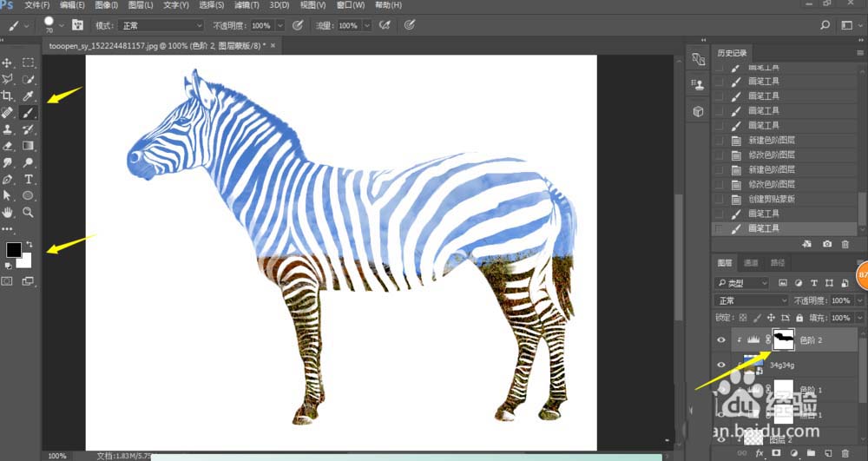
Task: Toggle filter for pixel layers
Action: 783,283
